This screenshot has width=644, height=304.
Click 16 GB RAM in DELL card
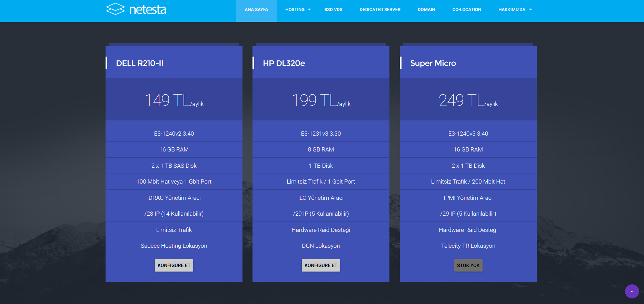[x=174, y=149]
